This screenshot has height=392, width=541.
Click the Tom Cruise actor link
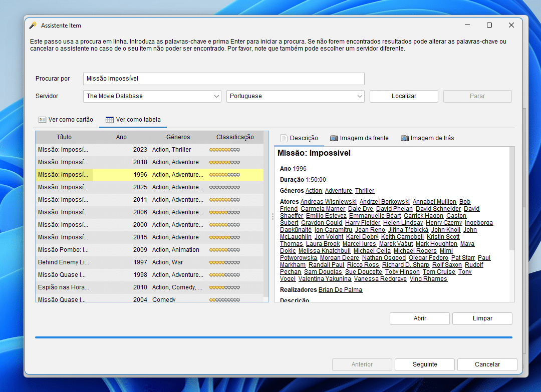click(439, 272)
